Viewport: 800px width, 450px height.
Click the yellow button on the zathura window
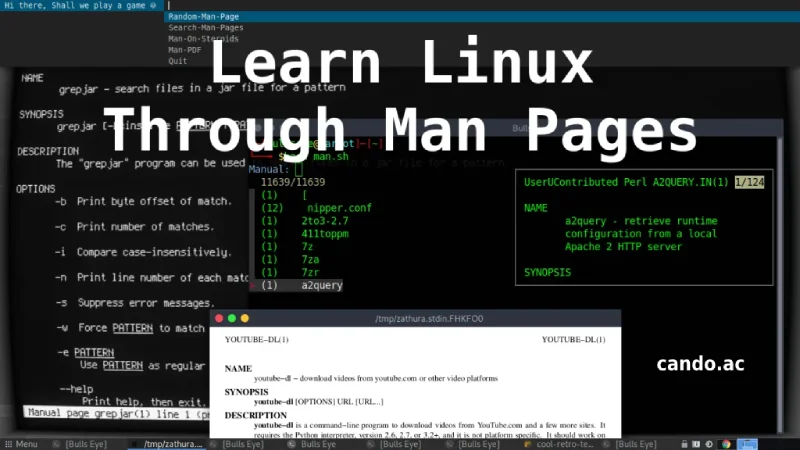[232, 318]
